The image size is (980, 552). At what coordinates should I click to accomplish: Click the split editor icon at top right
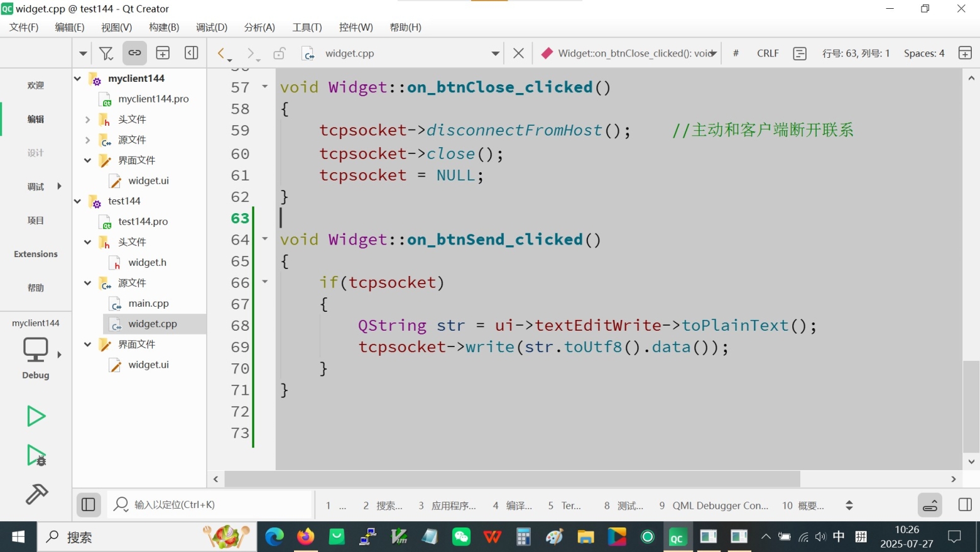(965, 53)
